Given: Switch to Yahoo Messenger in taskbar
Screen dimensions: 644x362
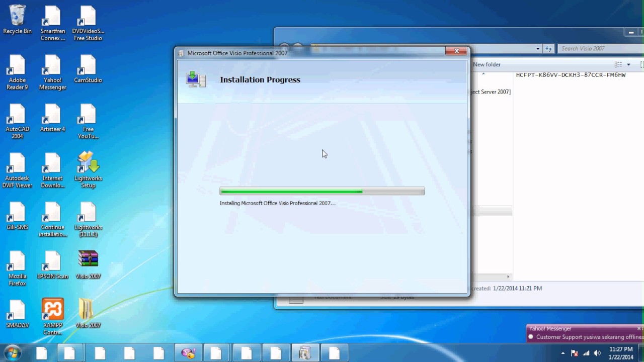Looking at the screenshot, I should coord(188,353).
